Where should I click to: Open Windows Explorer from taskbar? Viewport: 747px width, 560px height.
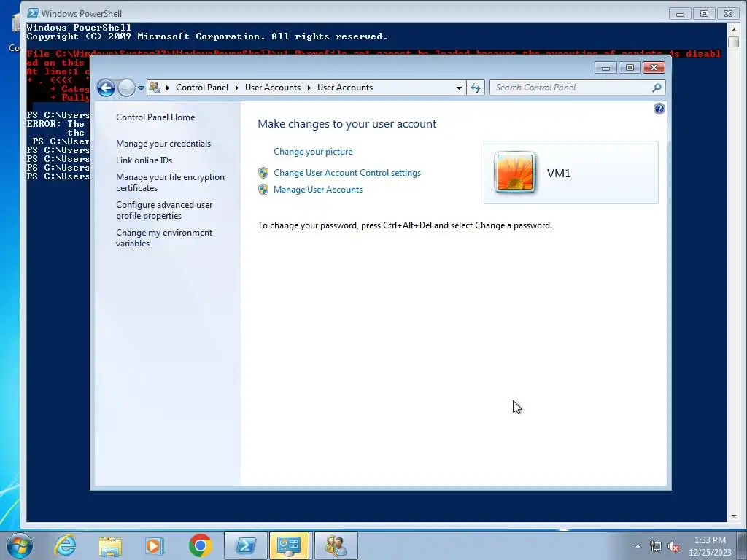tap(110, 545)
